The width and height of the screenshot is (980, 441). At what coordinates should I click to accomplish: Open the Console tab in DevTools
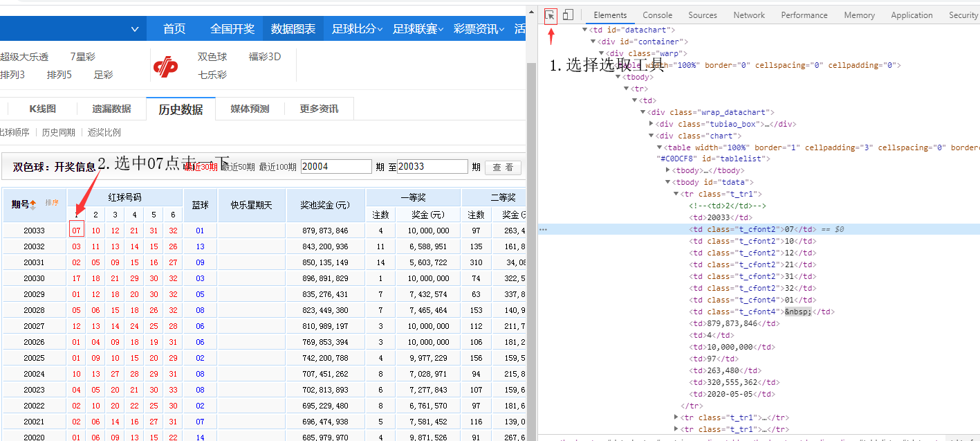coord(657,15)
